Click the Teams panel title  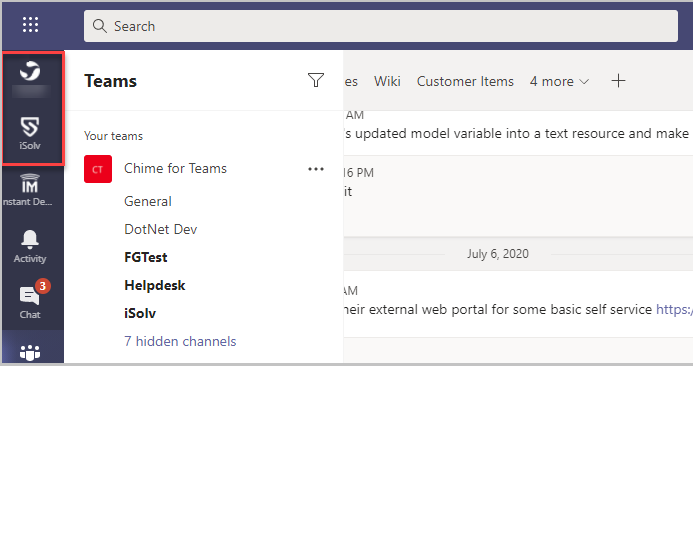110,81
